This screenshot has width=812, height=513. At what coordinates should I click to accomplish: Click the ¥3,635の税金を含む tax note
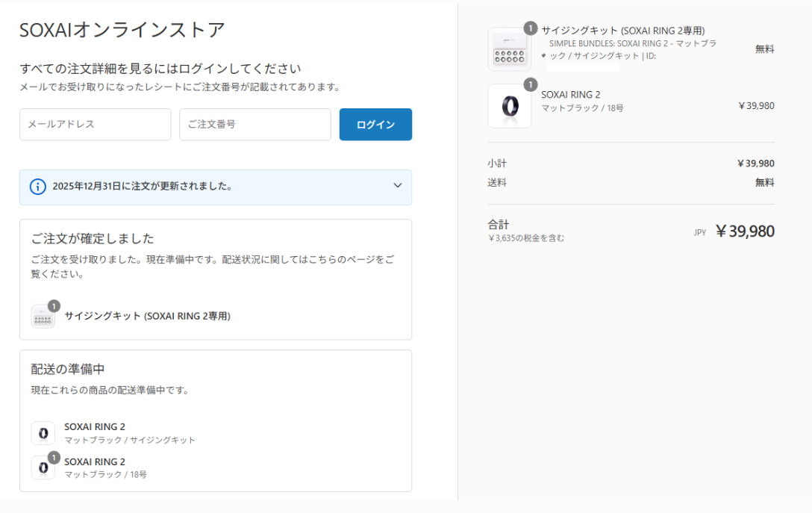tap(526, 238)
